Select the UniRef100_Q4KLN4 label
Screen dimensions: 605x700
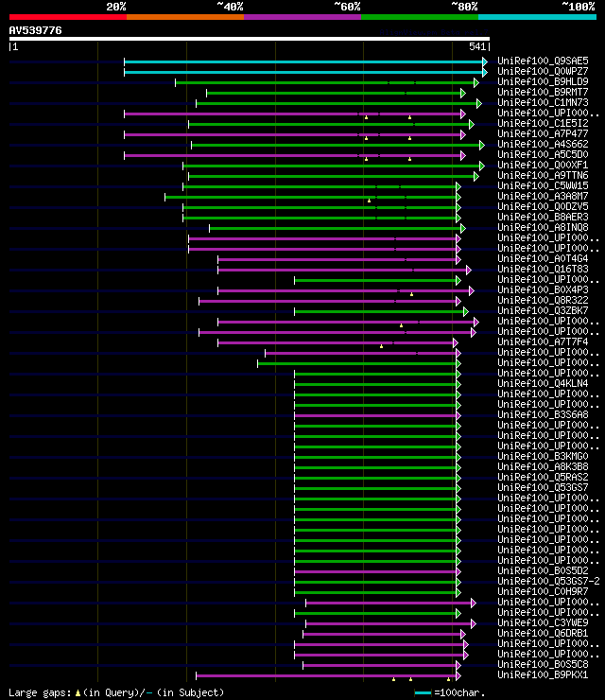click(x=543, y=383)
